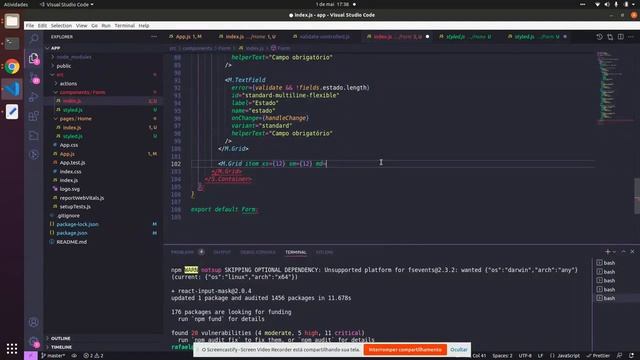
Task: Click Spaces: 2 indentation setting
Action: tap(502, 356)
